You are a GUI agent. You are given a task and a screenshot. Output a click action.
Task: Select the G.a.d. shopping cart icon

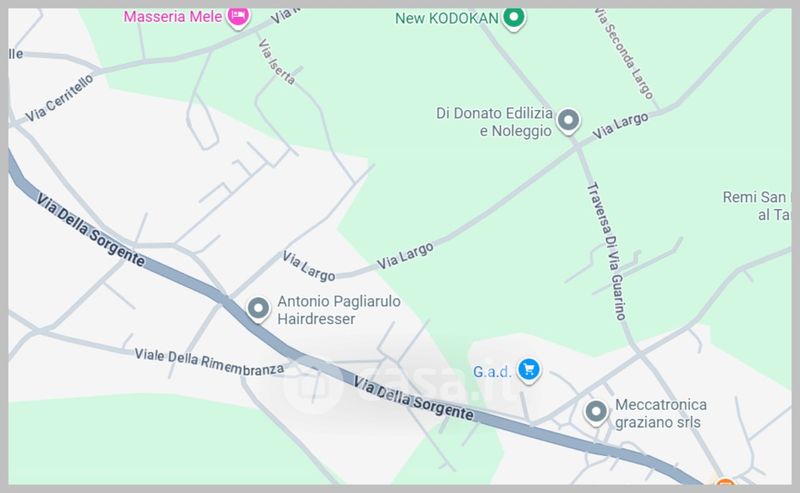[529, 370]
